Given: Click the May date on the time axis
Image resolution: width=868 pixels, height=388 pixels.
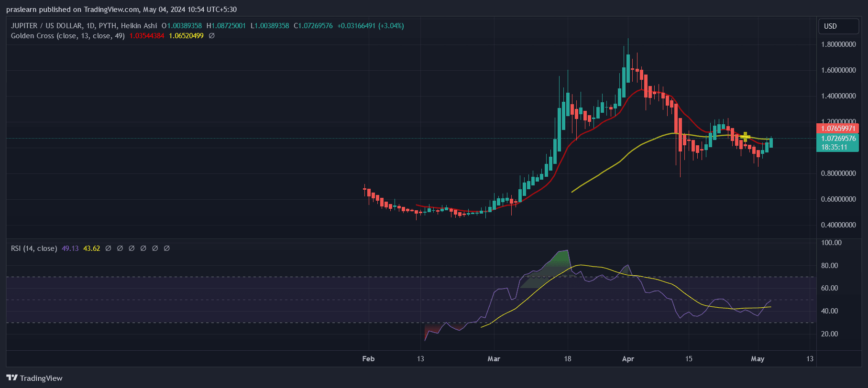Looking at the screenshot, I should click(x=758, y=359).
